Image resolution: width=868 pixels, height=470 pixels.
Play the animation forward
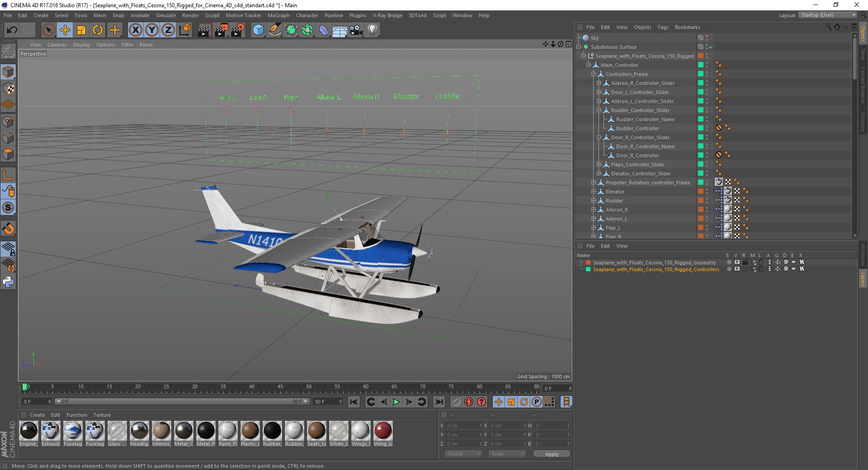coord(396,402)
